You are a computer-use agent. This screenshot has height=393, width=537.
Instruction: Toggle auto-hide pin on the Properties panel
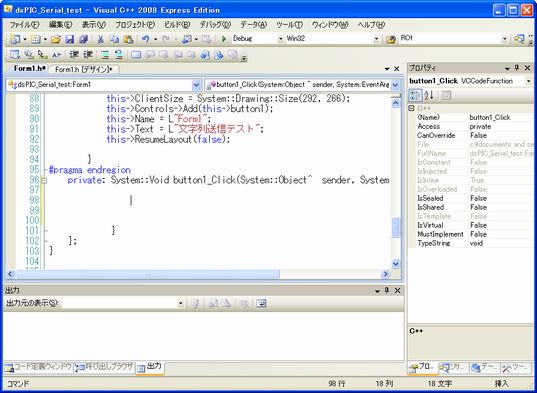(517, 68)
